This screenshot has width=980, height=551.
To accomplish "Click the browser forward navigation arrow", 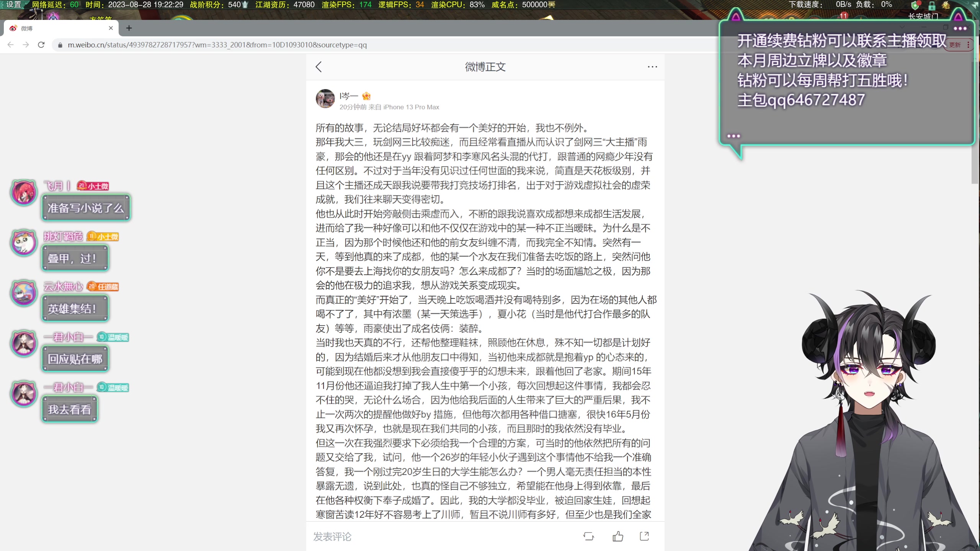I will 26,45.
